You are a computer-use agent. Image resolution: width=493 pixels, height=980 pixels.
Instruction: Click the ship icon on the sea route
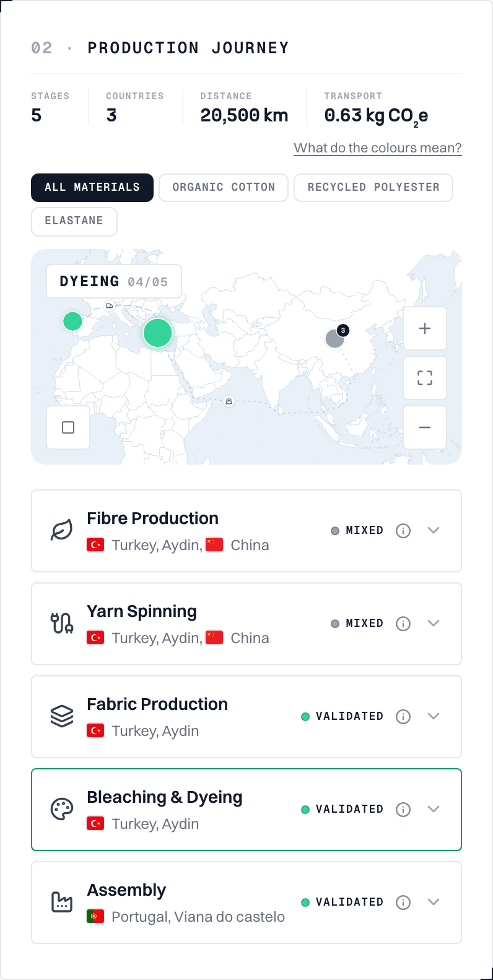coord(229,401)
